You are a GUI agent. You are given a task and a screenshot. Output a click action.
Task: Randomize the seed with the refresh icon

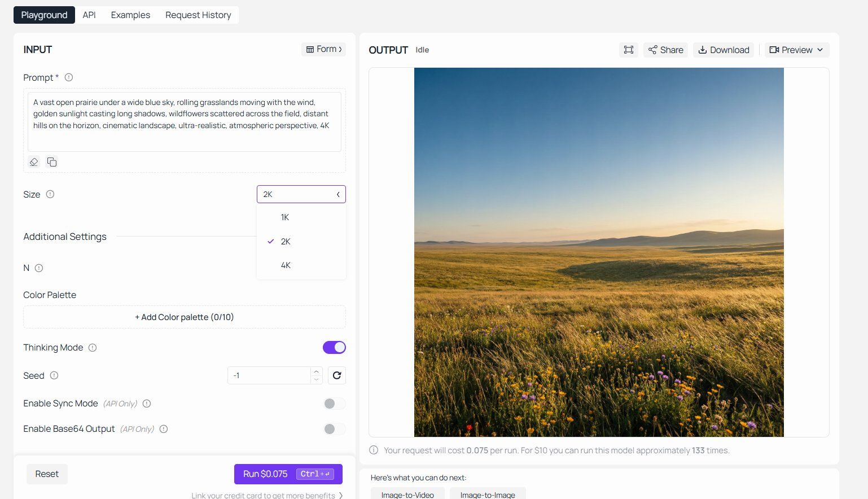(337, 375)
